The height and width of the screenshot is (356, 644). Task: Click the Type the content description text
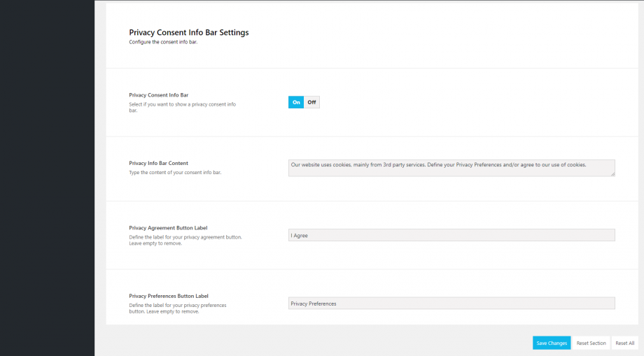[175, 172]
